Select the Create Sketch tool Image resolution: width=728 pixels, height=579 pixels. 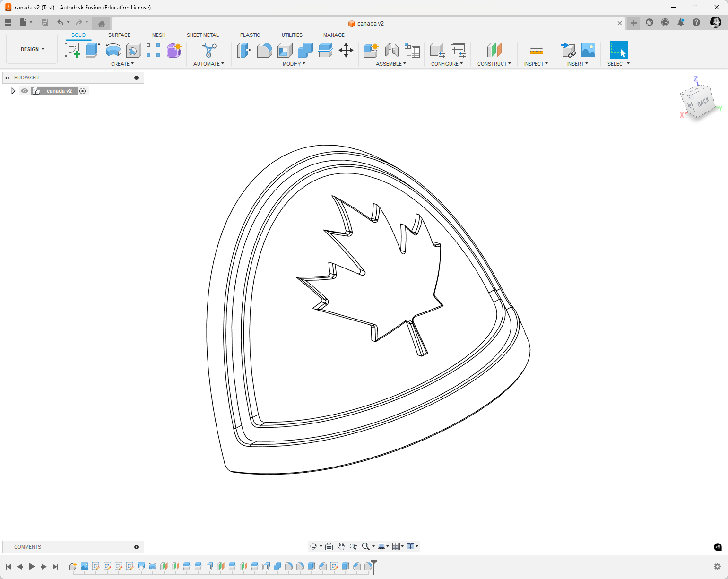[x=73, y=50]
